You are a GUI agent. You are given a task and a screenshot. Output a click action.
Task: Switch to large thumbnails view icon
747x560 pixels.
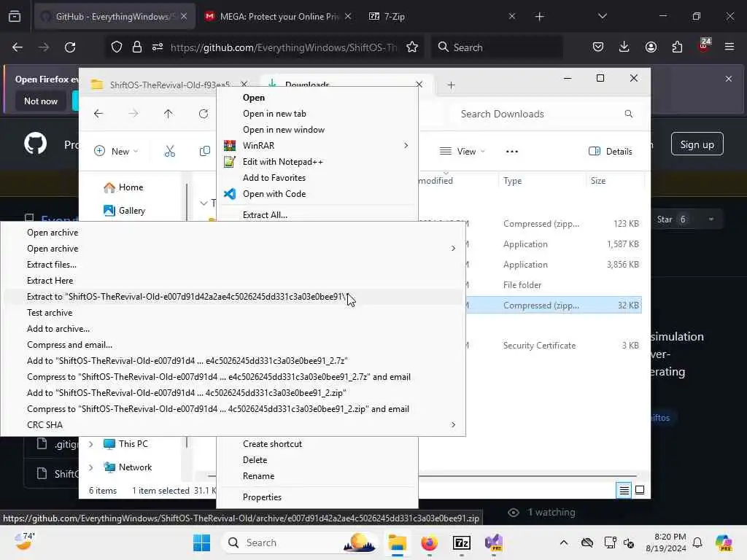click(640, 490)
